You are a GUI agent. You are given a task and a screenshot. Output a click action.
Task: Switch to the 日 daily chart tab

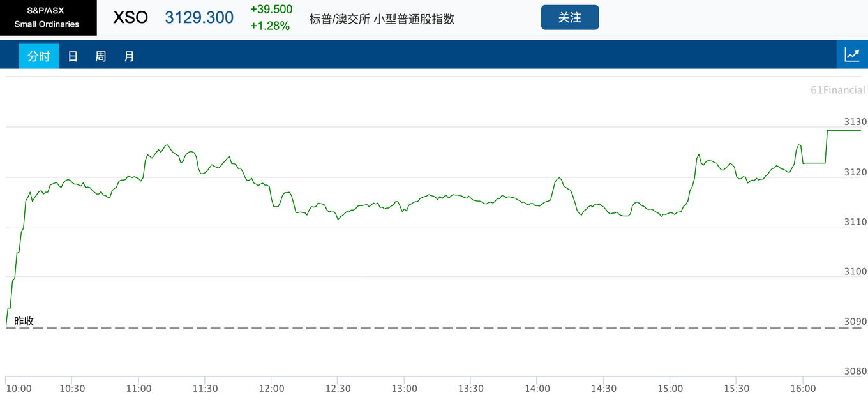coord(73,56)
